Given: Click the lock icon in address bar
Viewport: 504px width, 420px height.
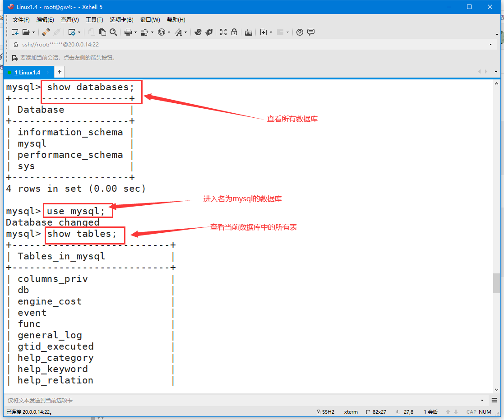Looking at the screenshot, I should click(15, 45).
